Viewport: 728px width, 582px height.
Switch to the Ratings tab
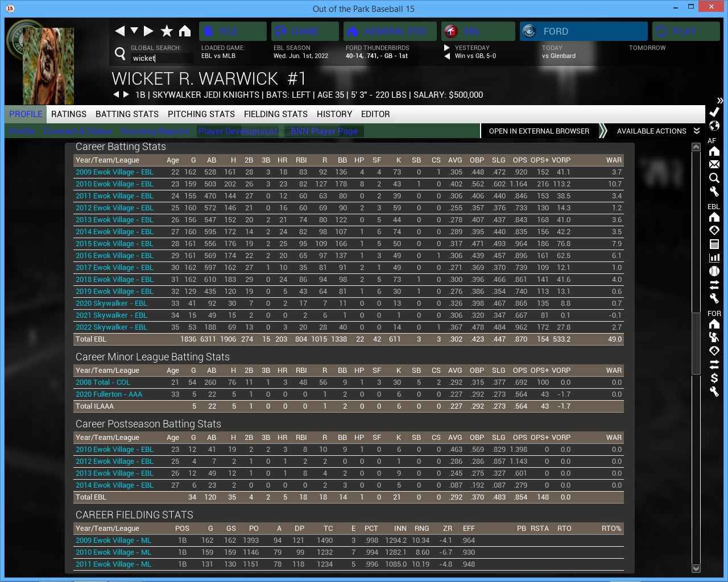[x=69, y=114]
